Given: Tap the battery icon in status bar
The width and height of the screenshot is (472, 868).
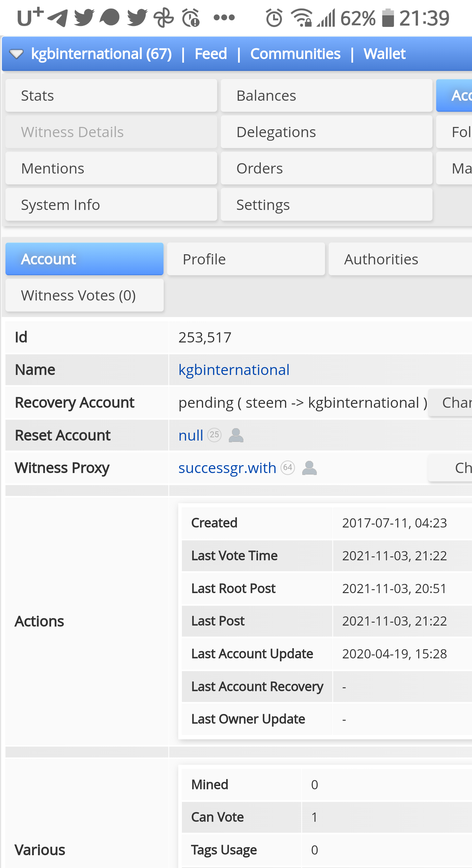Looking at the screenshot, I should pos(388,18).
